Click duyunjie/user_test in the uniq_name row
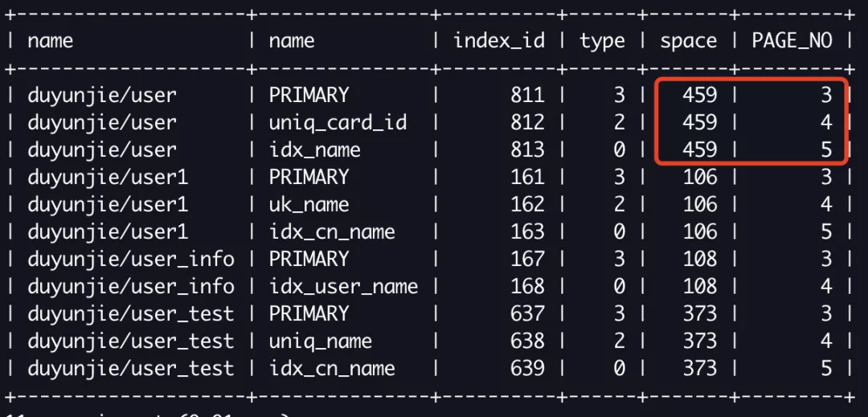This screenshot has height=417, width=868. tap(131, 341)
